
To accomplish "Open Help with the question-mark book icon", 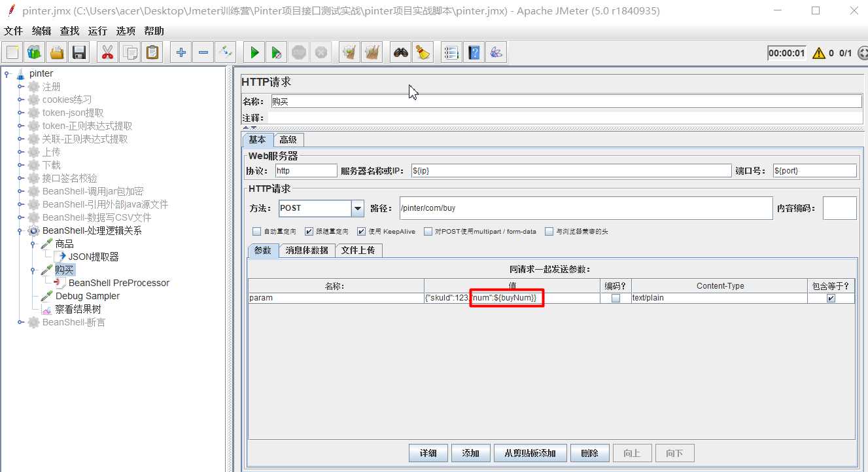I will click(474, 52).
